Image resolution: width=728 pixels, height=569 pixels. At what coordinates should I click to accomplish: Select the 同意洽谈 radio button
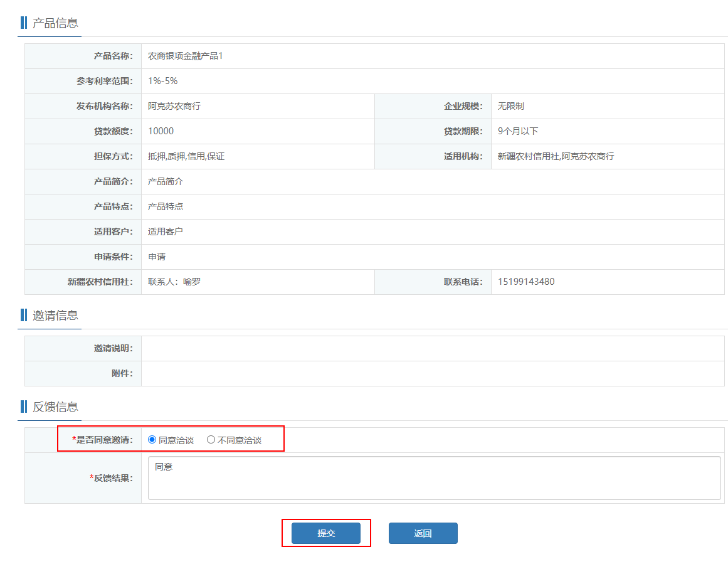pos(152,440)
